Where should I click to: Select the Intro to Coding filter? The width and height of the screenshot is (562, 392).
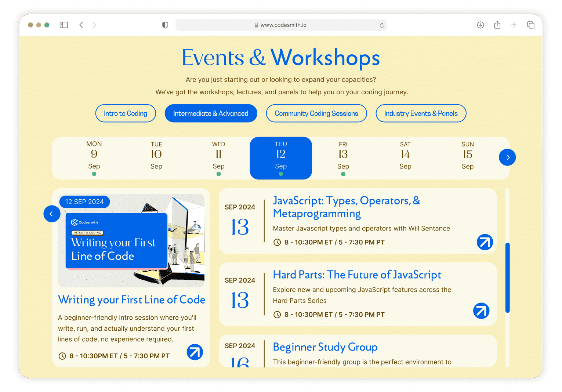(x=126, y=113)
